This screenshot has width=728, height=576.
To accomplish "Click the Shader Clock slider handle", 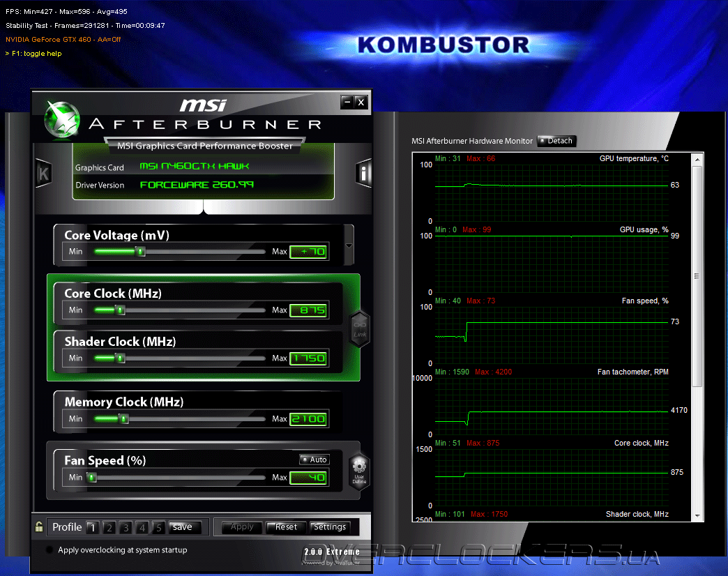I will coord(120,358).
